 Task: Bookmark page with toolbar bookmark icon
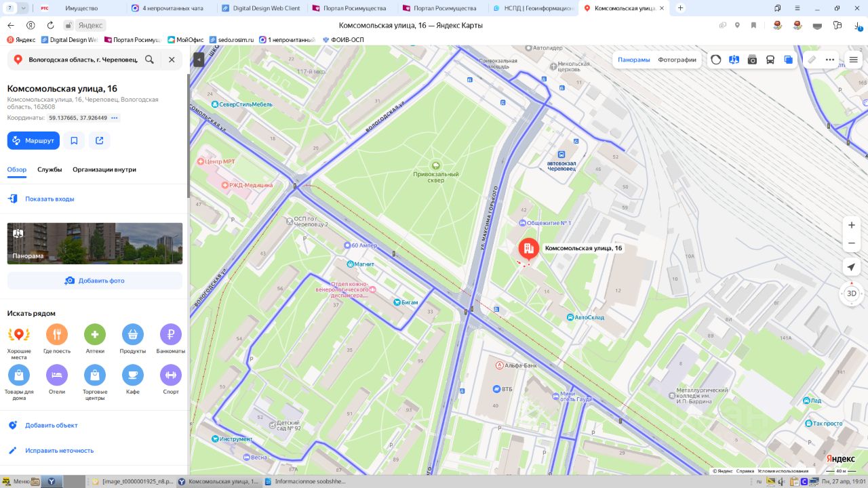click(x=753, y=25)
